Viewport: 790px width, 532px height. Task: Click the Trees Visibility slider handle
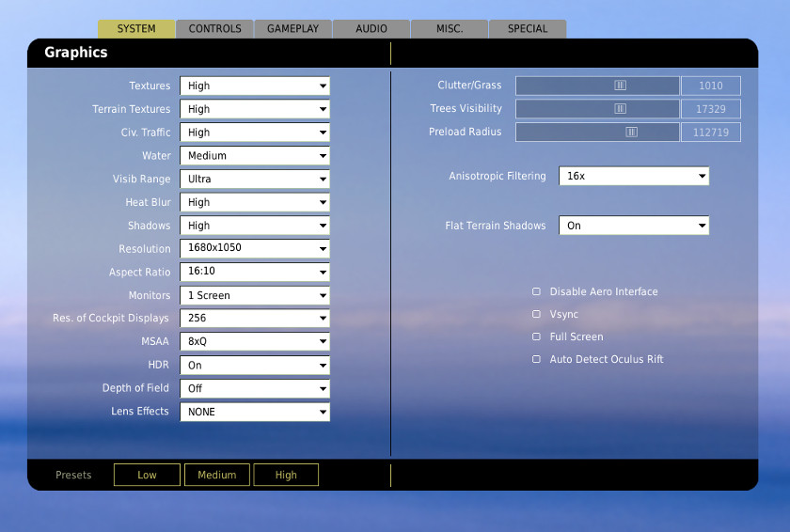620,109
